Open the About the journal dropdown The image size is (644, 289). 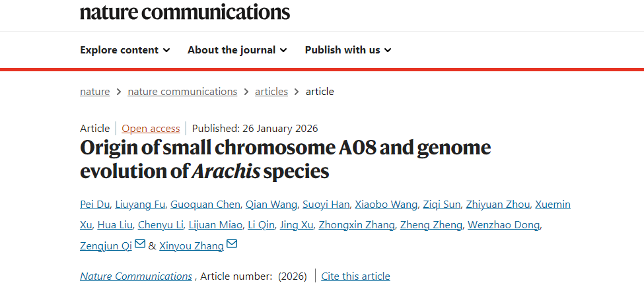coord(237,50)
